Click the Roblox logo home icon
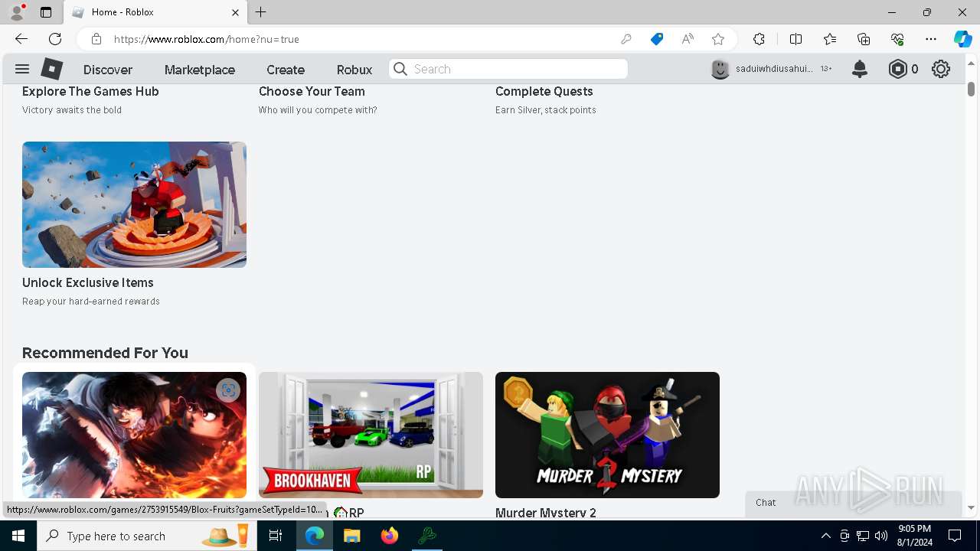980x551 pixels. pyautogui.click(x=51, y=69)
